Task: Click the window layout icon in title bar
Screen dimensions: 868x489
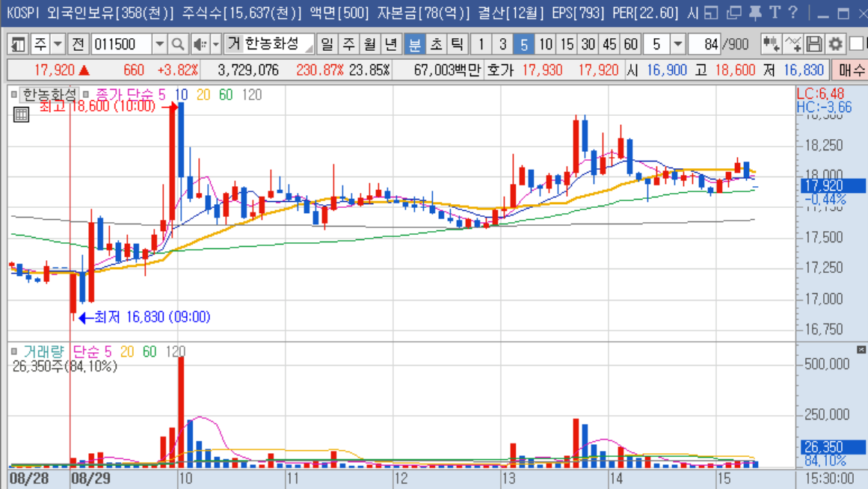Action: click(x=711, y=13)
